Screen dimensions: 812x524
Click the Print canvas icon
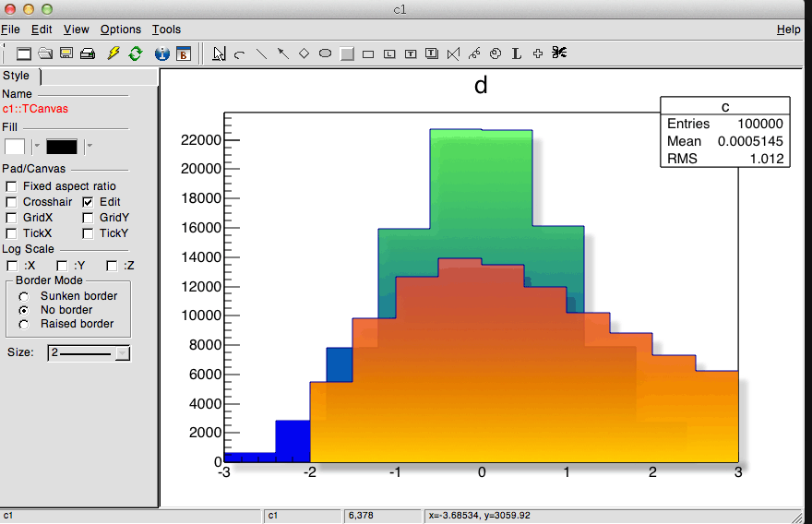pyautogui.click(x=88, y=54)
